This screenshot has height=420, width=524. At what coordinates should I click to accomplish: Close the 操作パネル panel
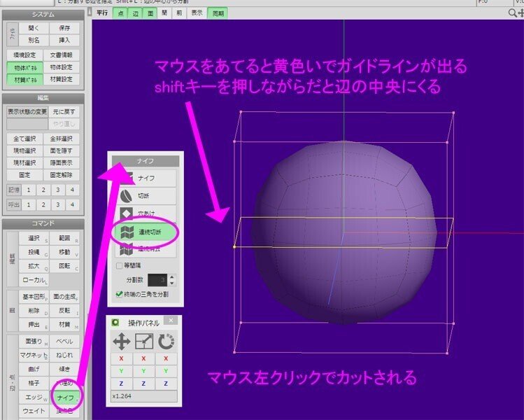click(171, 321)
